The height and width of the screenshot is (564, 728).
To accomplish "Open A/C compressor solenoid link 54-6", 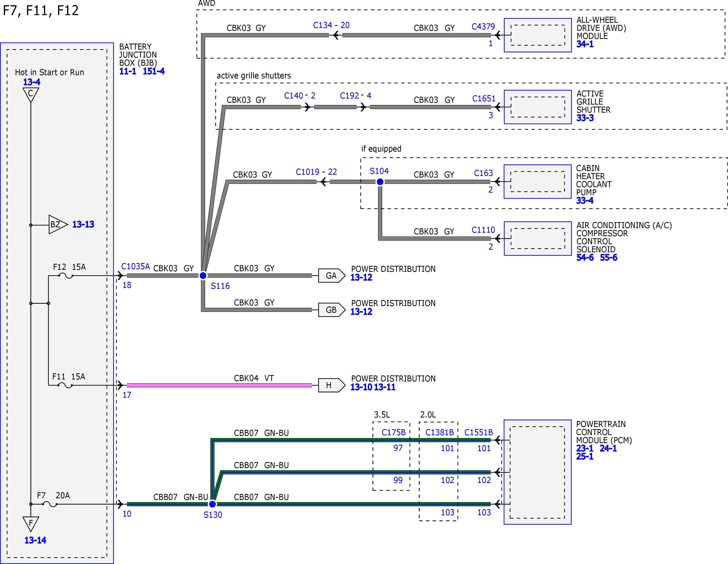I will 585,258.
